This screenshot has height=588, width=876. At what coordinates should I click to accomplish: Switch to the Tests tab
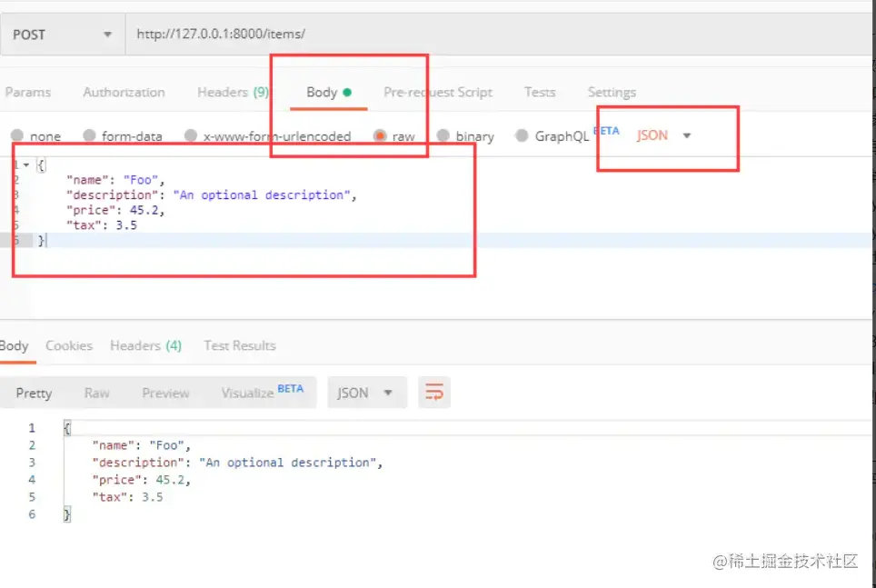[x=540, y=92]
